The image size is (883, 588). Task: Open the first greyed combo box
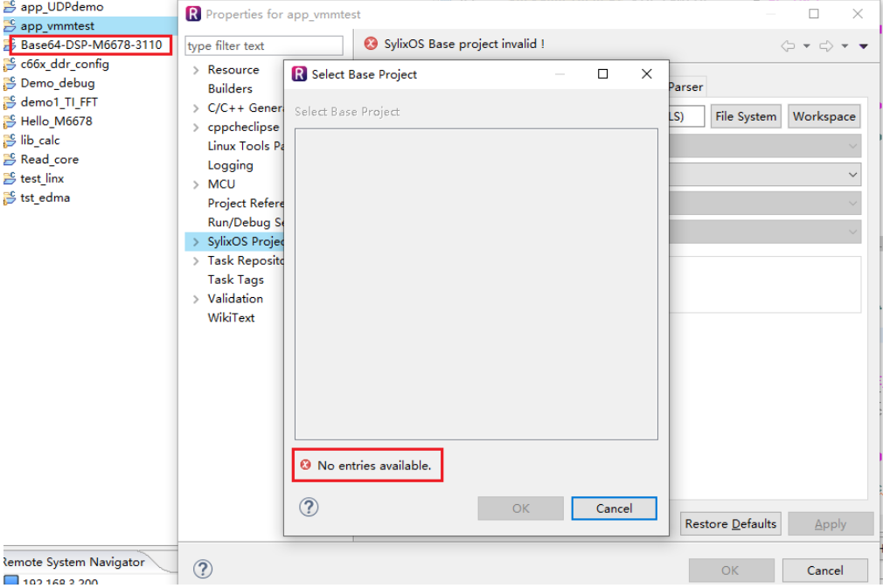[765, 146]
